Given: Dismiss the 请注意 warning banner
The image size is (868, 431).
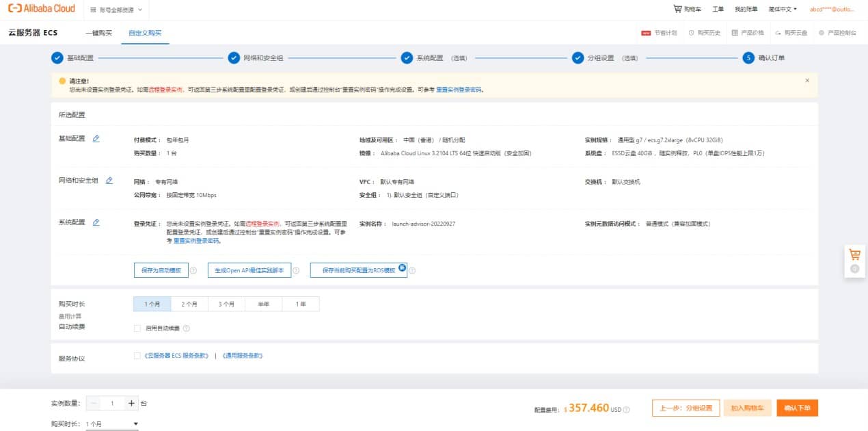Looking at the screenshot, I should (x=807, y=80).
